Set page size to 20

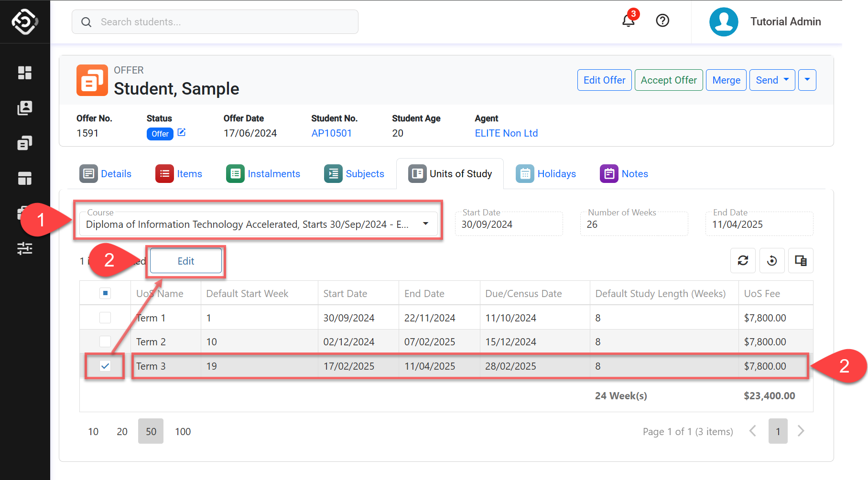[122, 431]
